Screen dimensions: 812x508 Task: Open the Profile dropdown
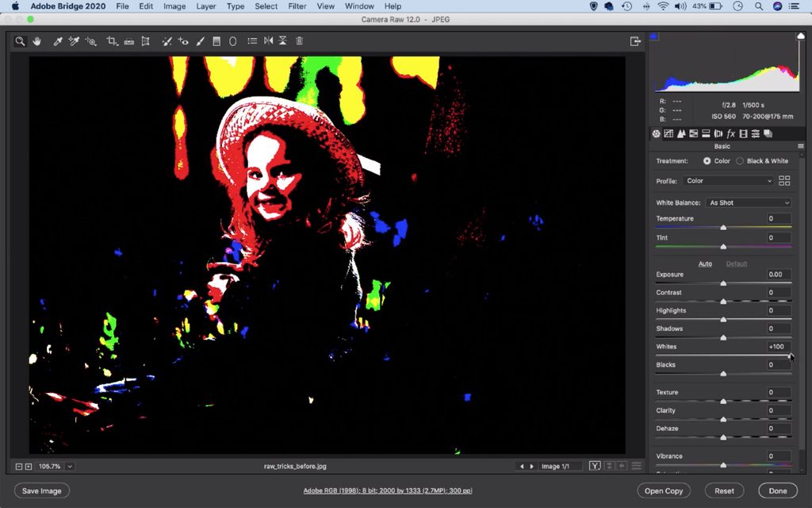click(727, 181)
